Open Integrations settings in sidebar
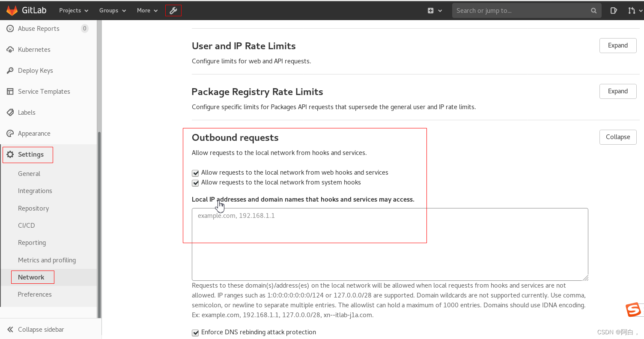 coord(35,191)
